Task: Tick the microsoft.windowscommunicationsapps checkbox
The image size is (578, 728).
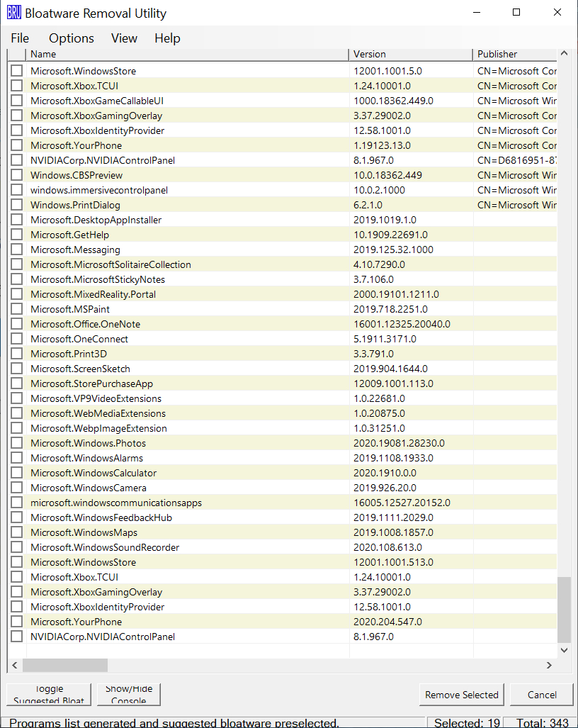Action: point(17,502)
